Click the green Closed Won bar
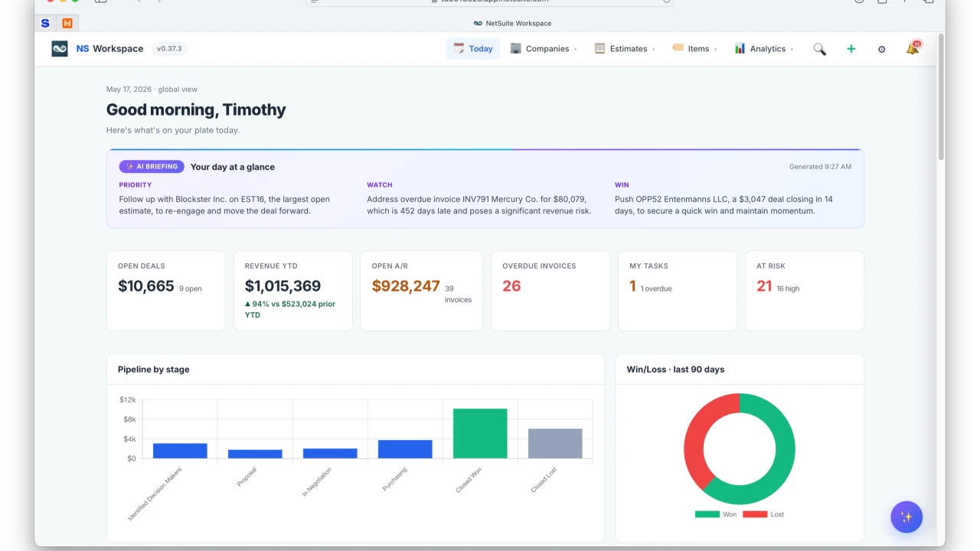Viewport: 980px width, 551px height. coord(480,433)
